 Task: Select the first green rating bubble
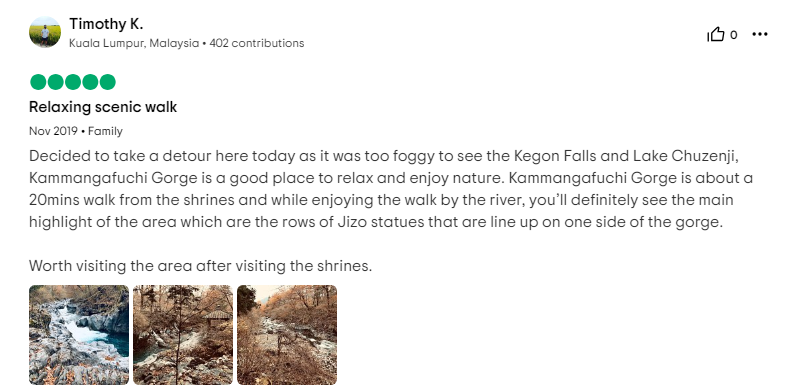point(38,82)
